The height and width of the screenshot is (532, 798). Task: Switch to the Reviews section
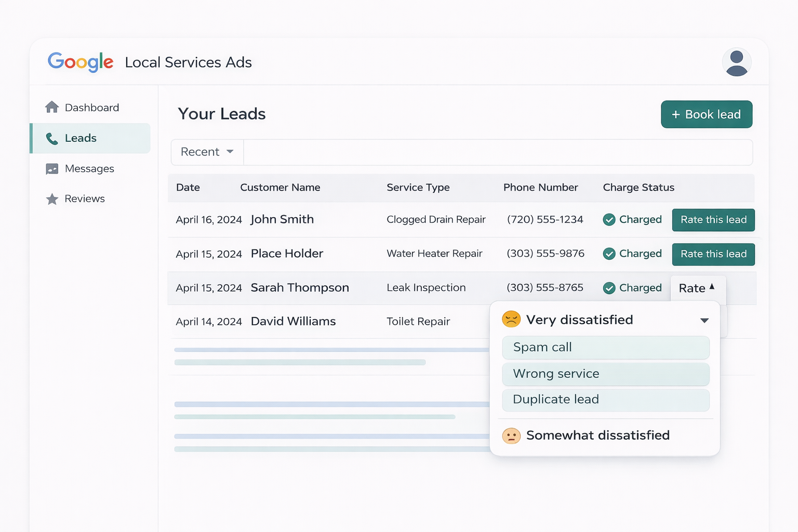tap(84, 198)
